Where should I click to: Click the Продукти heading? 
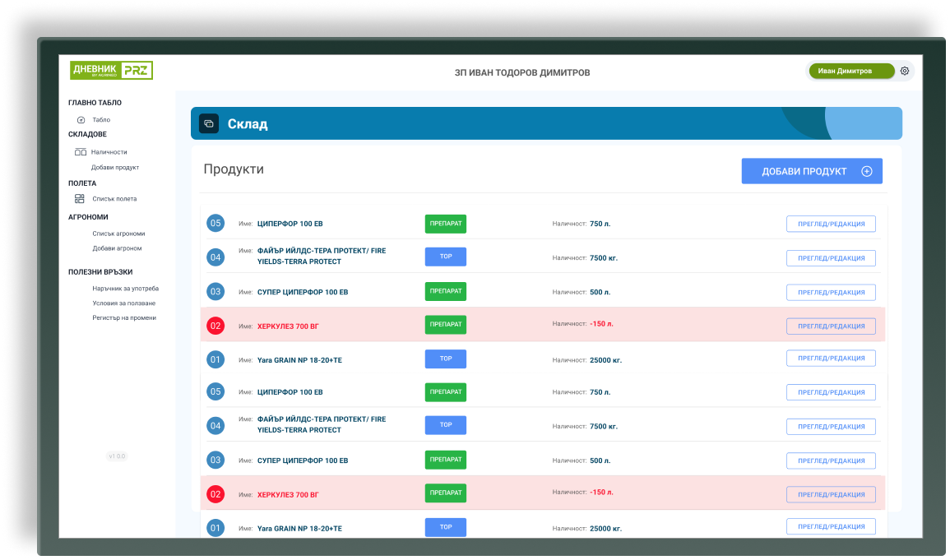[x=234, y=169]
